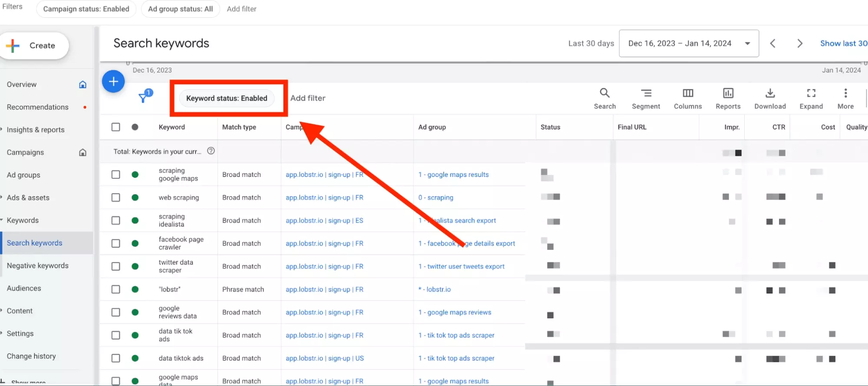This screenshot has width=868, height=386.
Task: Open the 0 - scraping ad group link
Action: coord(436,198)
